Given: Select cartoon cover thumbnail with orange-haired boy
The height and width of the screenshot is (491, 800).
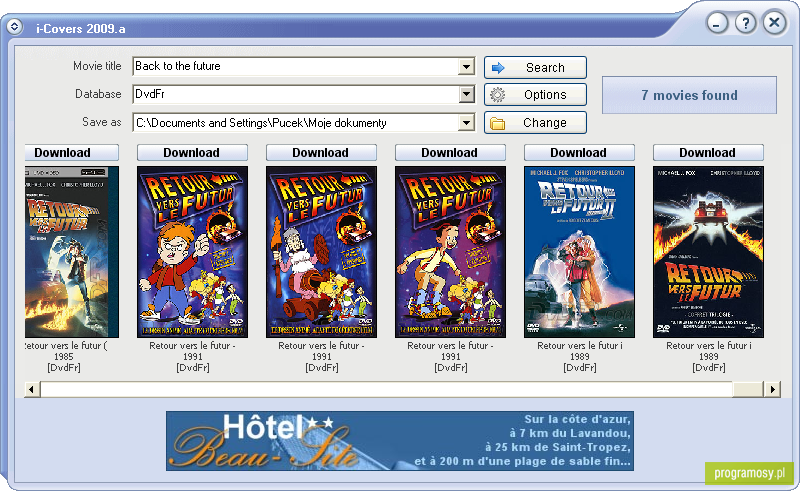Looking at the screenshot, I should [192, 252].
